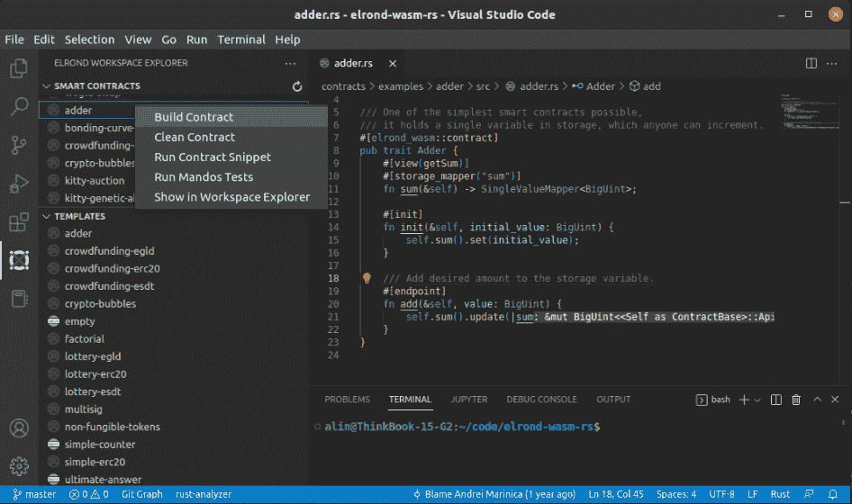The width and height of the screenshot is (852, 504).
Task: Select the bash terminal profile
Action: coord(713,400)
